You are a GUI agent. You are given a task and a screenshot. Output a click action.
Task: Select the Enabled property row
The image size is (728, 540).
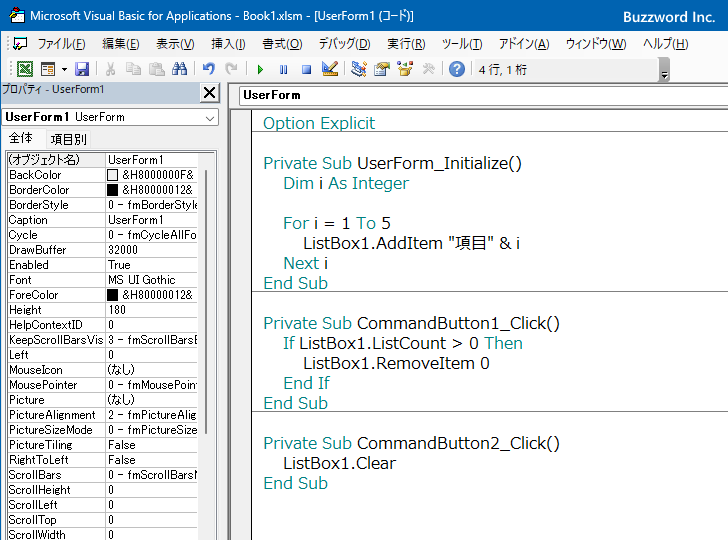[103, 265]
